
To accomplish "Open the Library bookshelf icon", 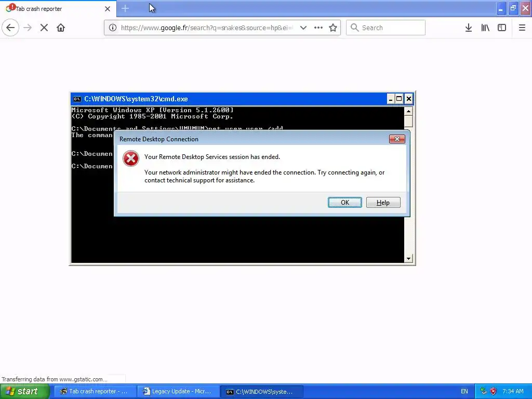I will pyautogui.click(x=485, y=28).
